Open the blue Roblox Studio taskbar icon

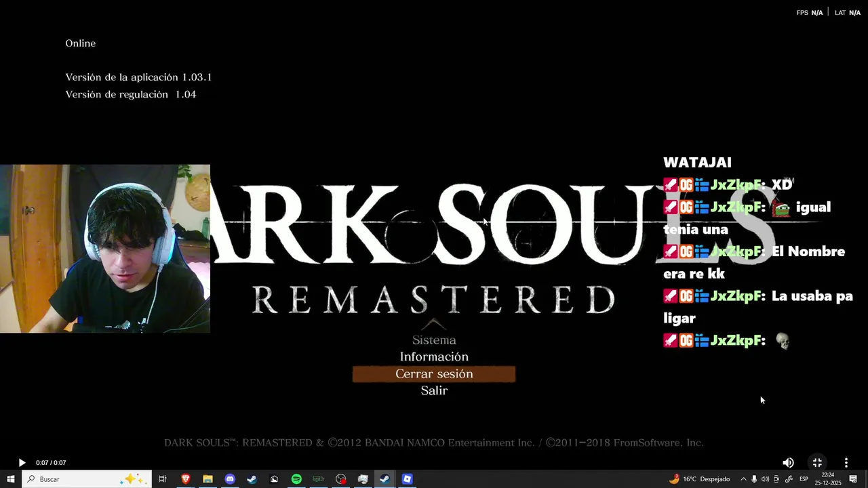point(407,479)
